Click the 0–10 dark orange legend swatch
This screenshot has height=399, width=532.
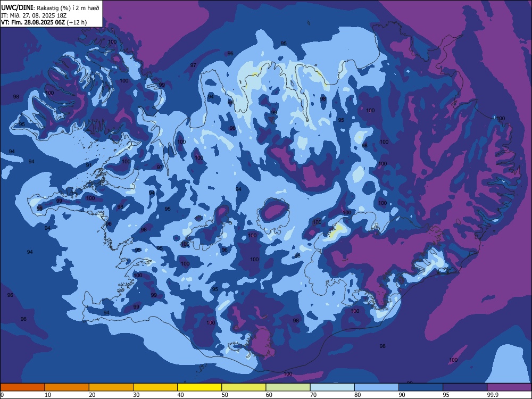22,387
